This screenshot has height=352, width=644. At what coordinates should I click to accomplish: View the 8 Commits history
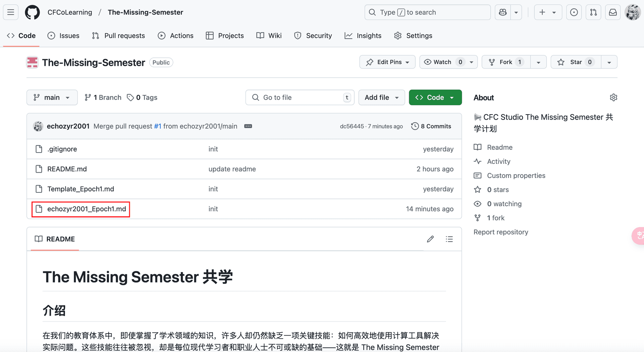tap(431, 126)
